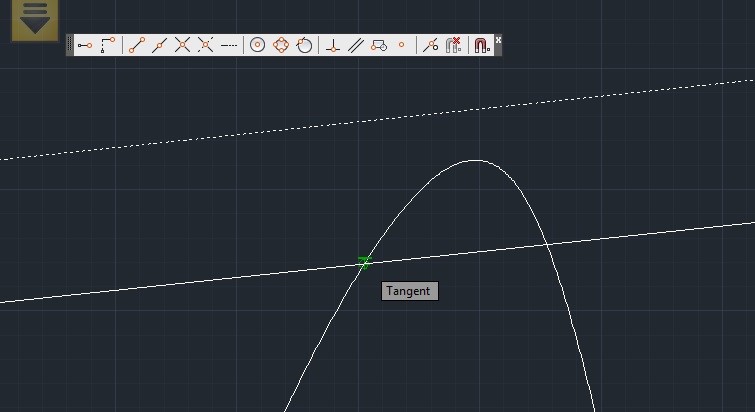Viewport: 755px width, 412px height.
Task: Open the gold dropdown arrow menu button
Action: [x=35, y=19]
